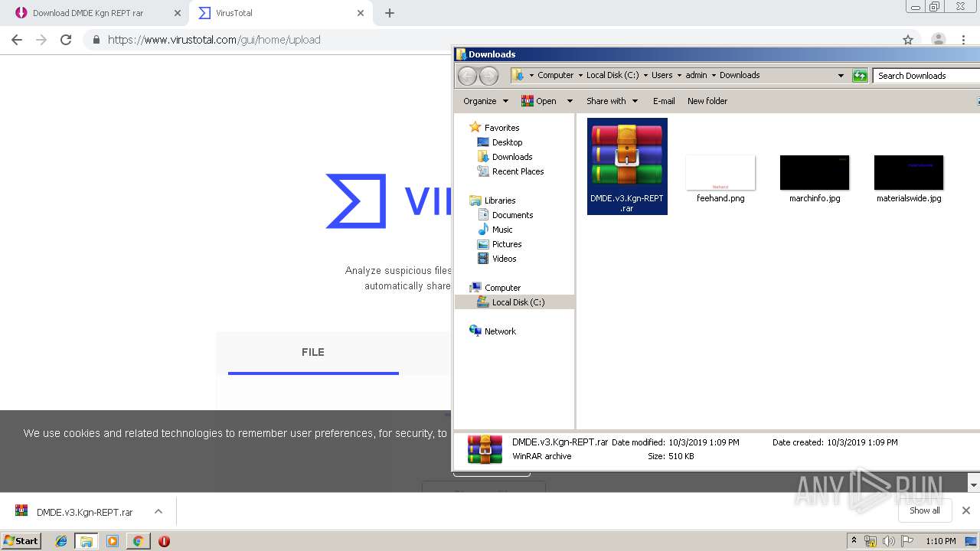
Task: Open the address bar history dropdown arrow
Action: pyautogui.click(x=841, y=75)
